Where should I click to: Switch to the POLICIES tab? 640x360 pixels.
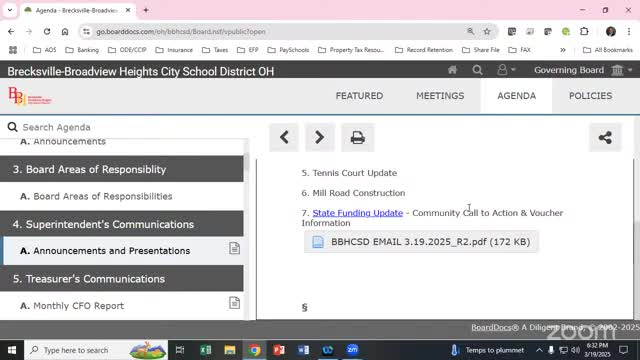click(x=590, y=96)
